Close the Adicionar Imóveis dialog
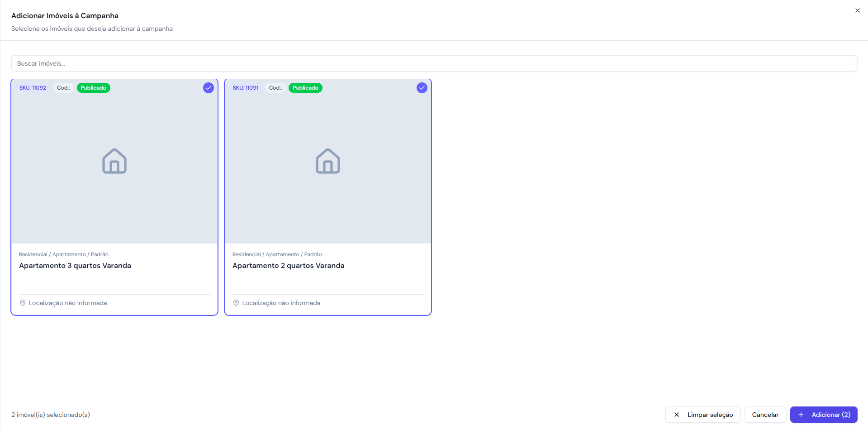 pyautogui.click(x=857, y=10)
